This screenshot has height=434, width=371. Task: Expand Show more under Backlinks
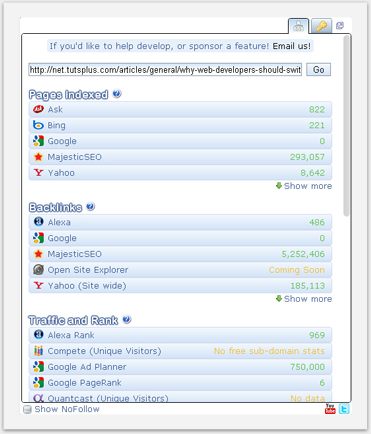pos(304,299)
